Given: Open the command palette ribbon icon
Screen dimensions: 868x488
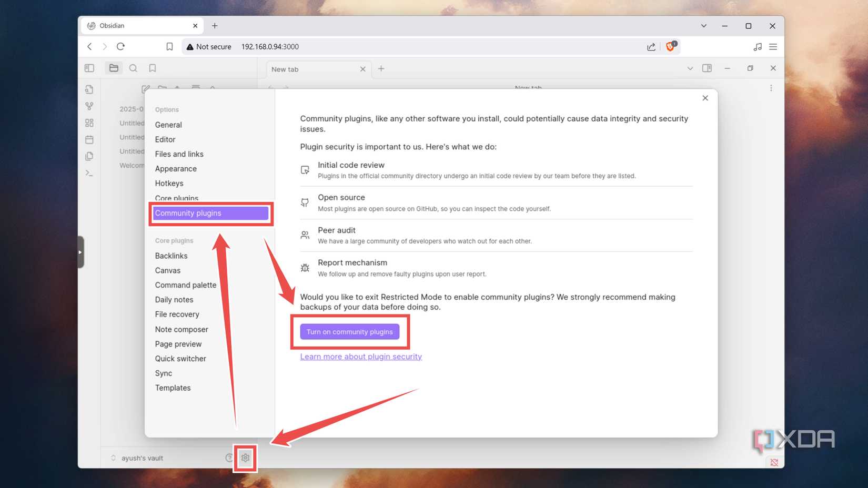Looking at the screenshot, I should [89, 174].
